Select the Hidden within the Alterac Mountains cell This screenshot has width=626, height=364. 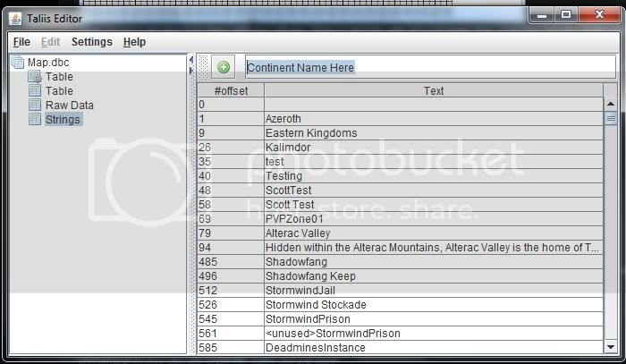(x=434, y=248)
